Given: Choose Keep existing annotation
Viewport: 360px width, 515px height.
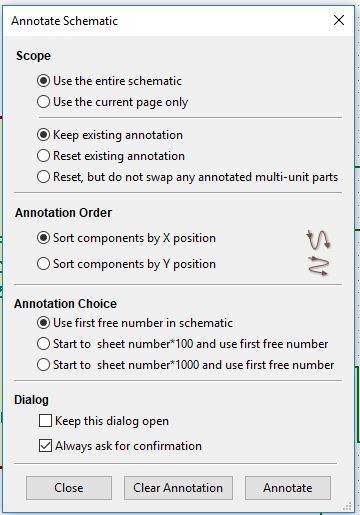Looking at the screenshot, I should coord(110,135).
